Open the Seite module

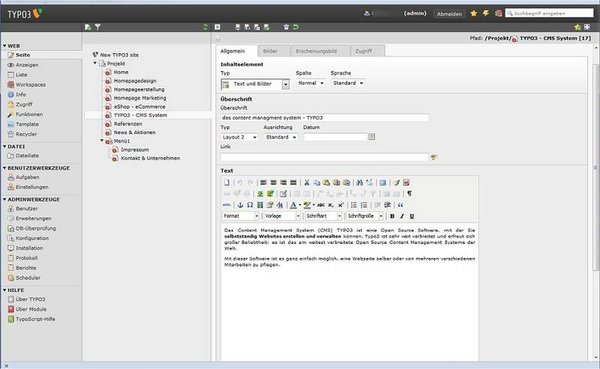click(x=23, y=55)
